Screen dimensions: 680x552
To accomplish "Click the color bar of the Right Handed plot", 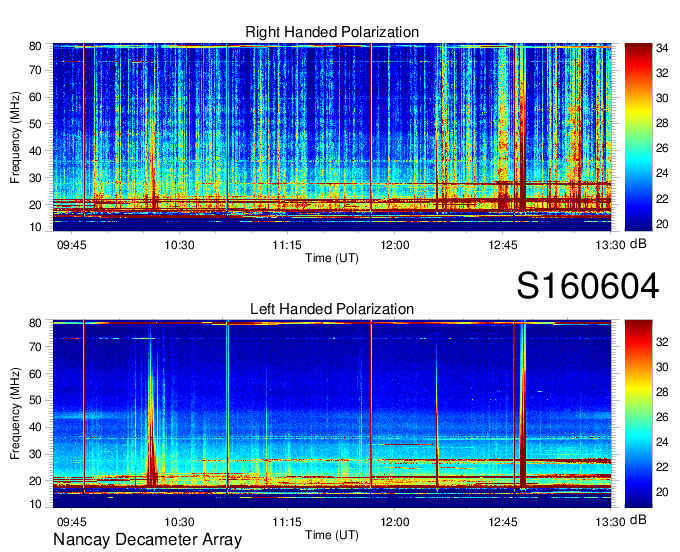I will 638,137.
